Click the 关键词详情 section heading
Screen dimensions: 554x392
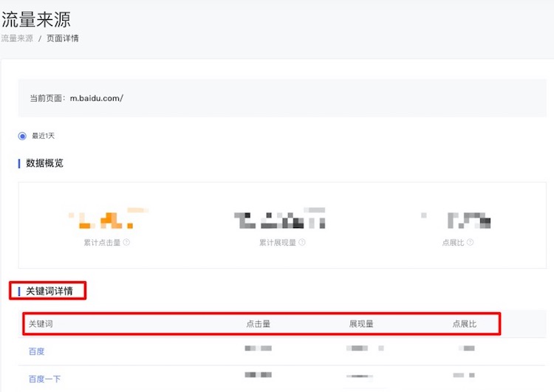click(x=51, y=291)
